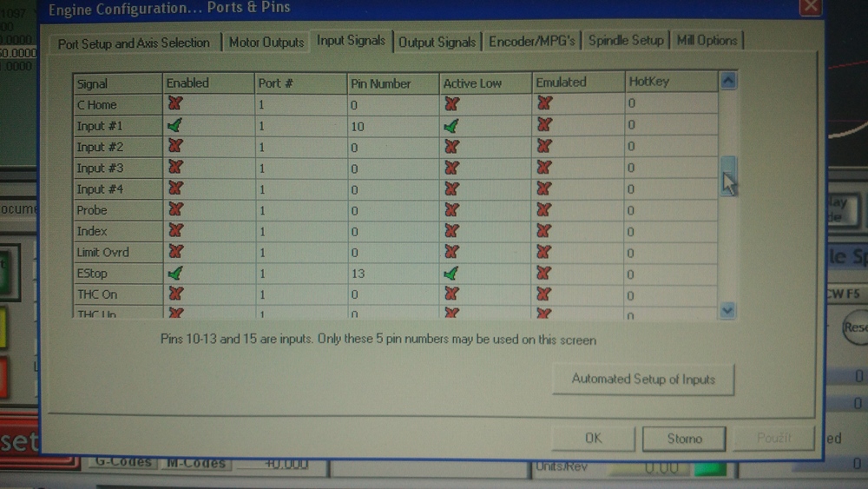The height and width of the screenshot is (489, 868).
Task: Toggle the green Enabled check for Input #1
Action: click(175, 126)
